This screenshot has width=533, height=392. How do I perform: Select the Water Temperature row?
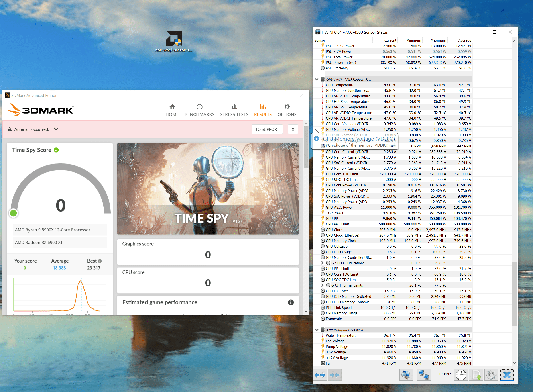(393, 335)
